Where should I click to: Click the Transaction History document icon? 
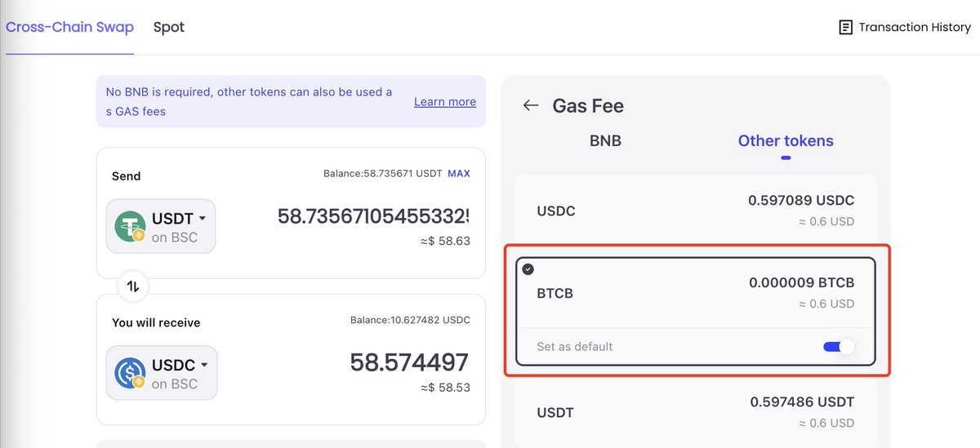pyautogui.click(x=845, y=28)
